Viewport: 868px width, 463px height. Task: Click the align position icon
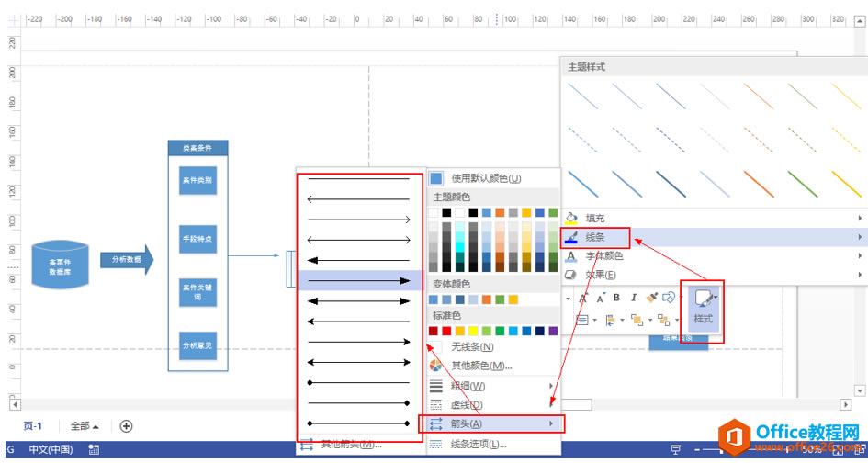(611, 320)
